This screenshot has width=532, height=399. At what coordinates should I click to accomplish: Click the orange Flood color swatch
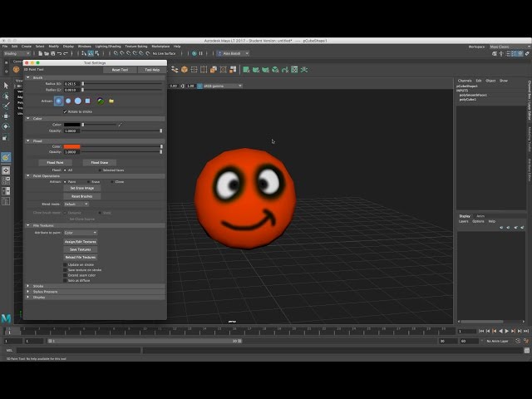click(72, 146)
